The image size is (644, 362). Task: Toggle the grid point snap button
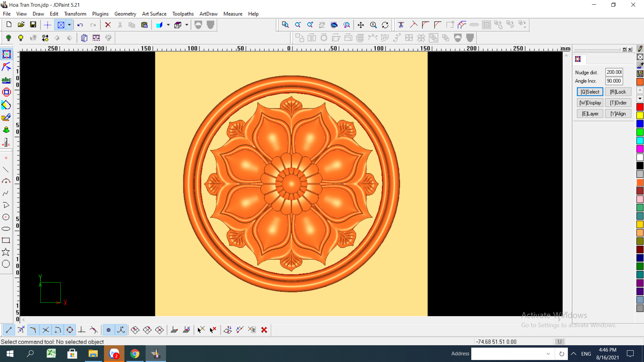tap(109, 330)
